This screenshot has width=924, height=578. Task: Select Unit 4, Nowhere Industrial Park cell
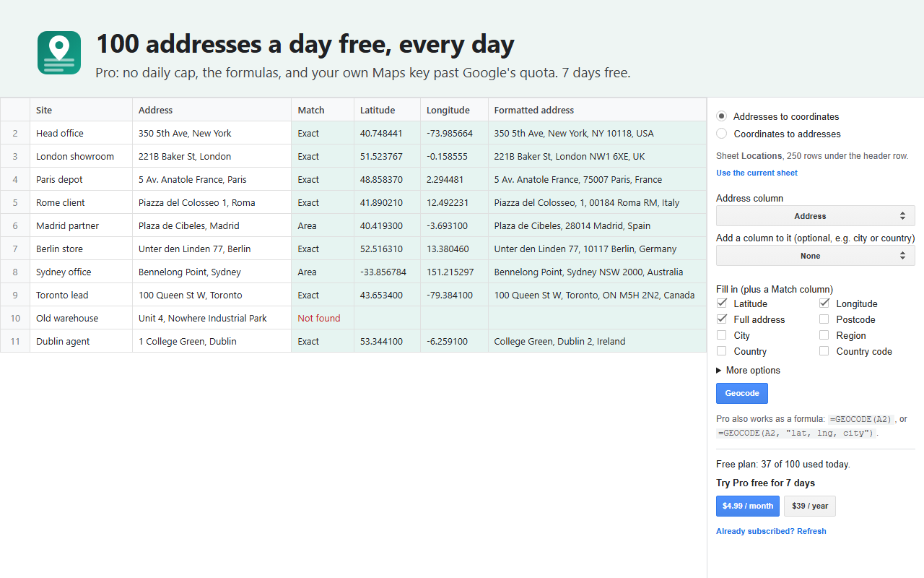coord(212,318)
